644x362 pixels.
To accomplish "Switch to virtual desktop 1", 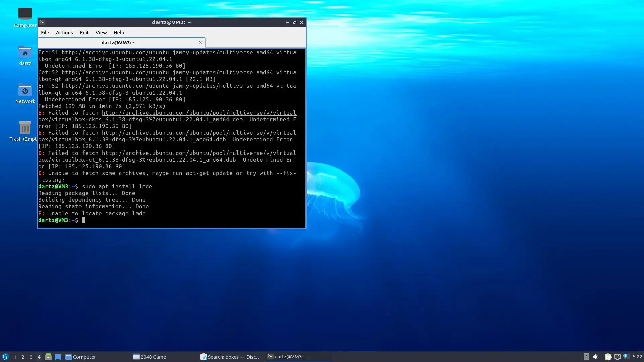I will tap(15, 357).
